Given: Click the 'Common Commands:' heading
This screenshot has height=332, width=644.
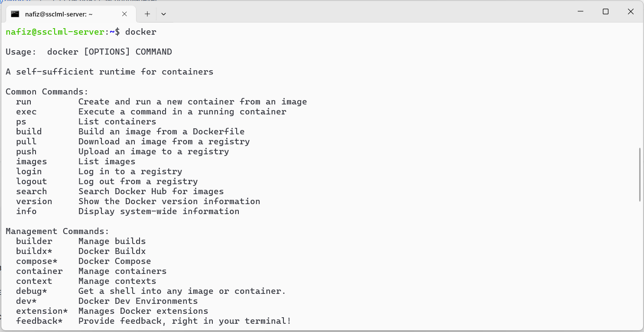Looking at the screenshot, I should (47, 92).
